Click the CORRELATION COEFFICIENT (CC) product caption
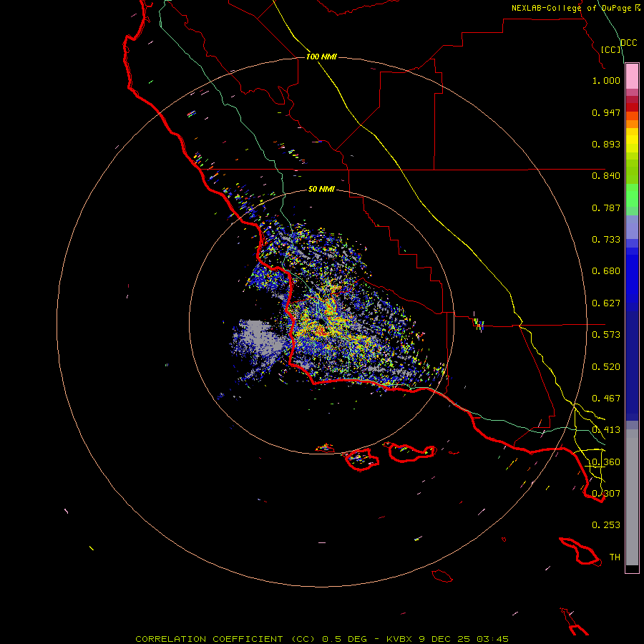 click(x=225, y=639)
